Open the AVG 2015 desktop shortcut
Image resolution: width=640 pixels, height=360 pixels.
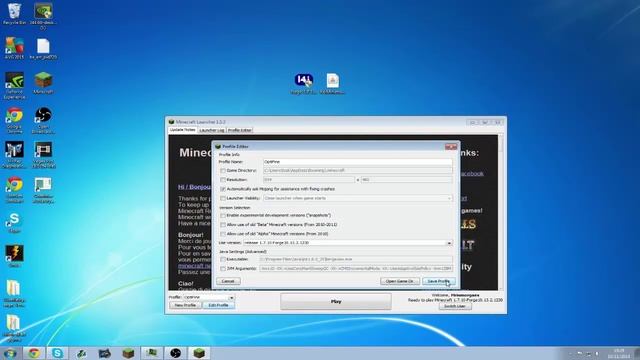pyautogui.click(x=14, y=48)
